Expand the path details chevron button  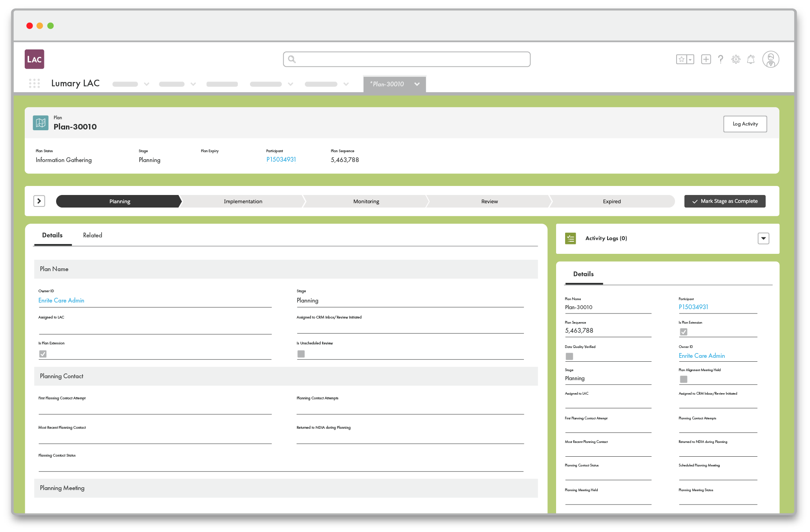pos(39,201)
